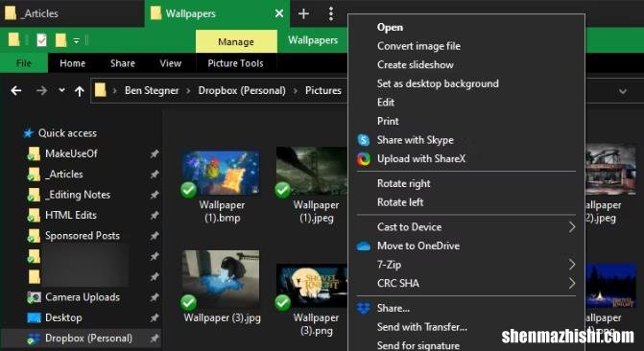Click Dropbox (Personal) in the address path
This screenshot has width=644, height=351.
[x=242, y=90]
